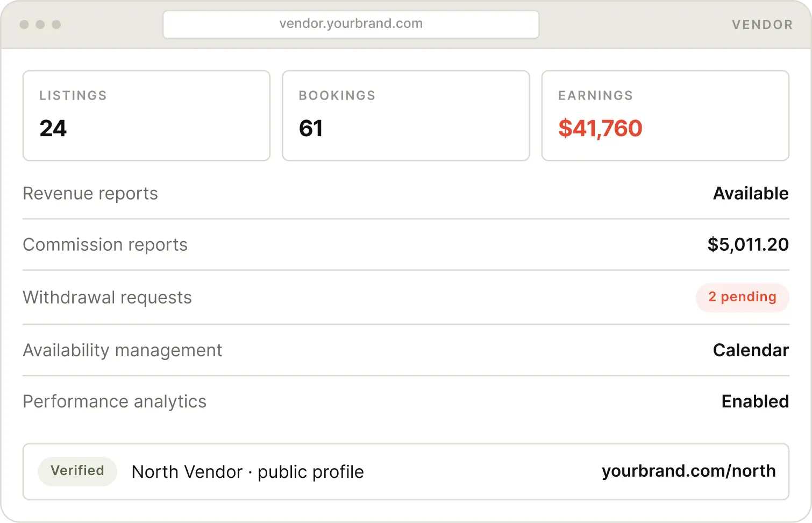This screenshot has height=523, width=812.
Task: Click the $41,760 earnings amount
Action: click(600, 129)
